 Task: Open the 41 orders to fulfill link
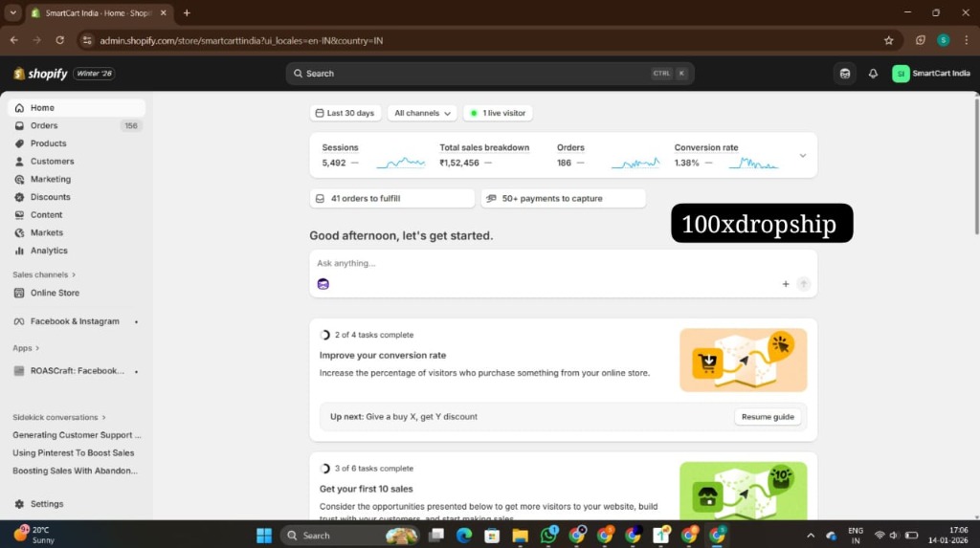[x=391, y=198]
